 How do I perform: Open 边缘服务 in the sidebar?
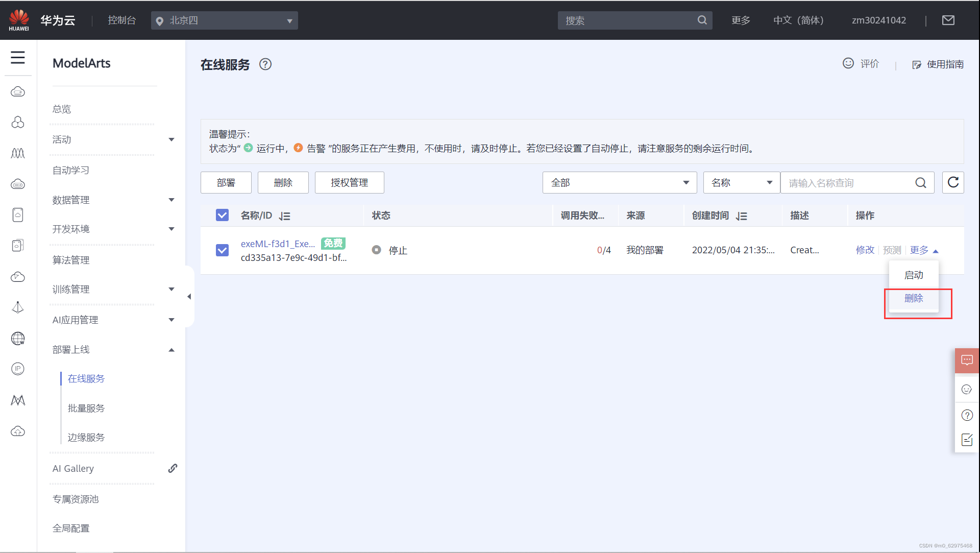click(86, 438)
